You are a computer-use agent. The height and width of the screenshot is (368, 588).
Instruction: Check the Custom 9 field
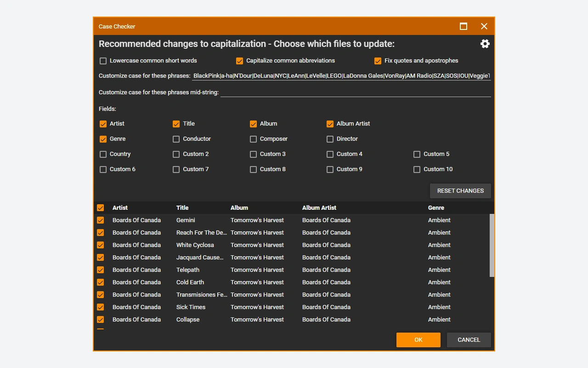[330, 169]
